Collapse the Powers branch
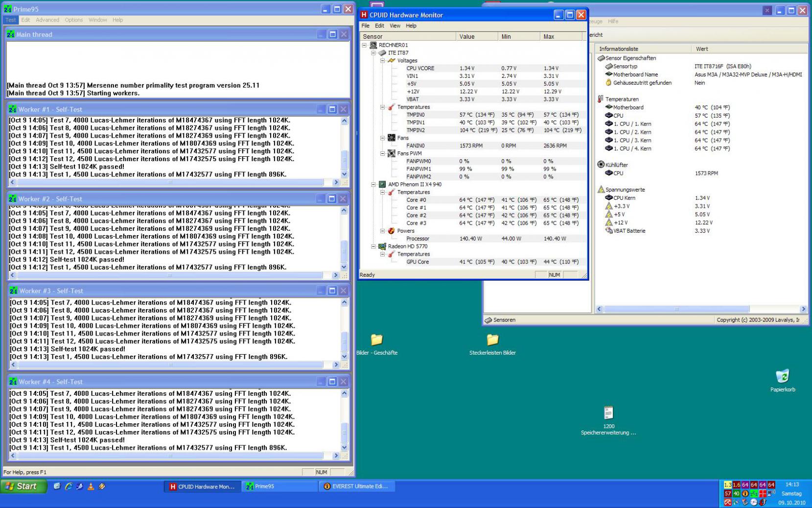This screenshot has width=812, height=508. [x=383, y=231]
